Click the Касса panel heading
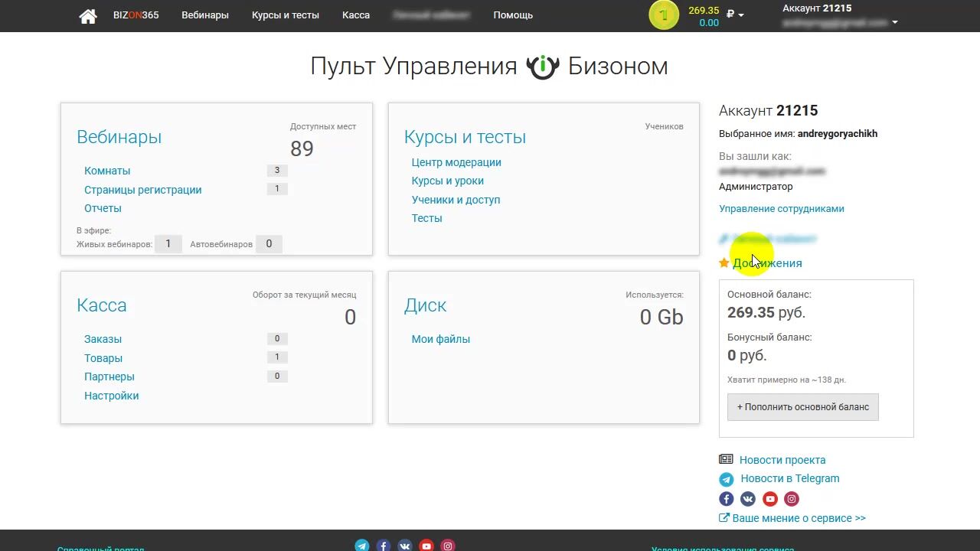The height and width of the screenshot is (551, 980). (102, 305)
